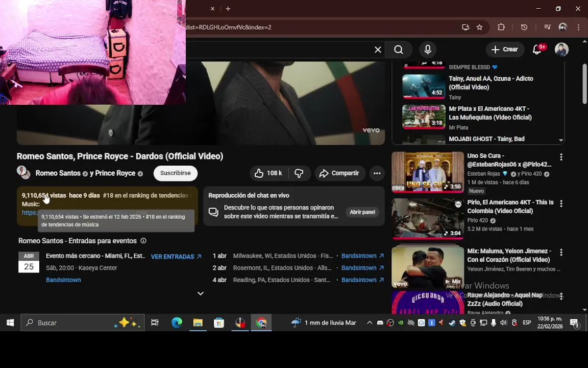Screen dimensions: 588x368
Task: Switch ESP language indicator
Action: click(527, 323)
